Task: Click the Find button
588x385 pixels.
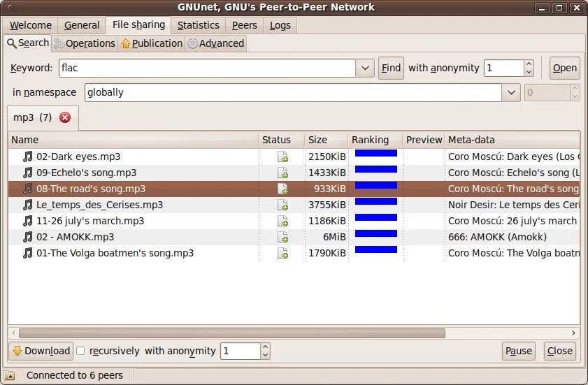Action: [x=391, y=68]
